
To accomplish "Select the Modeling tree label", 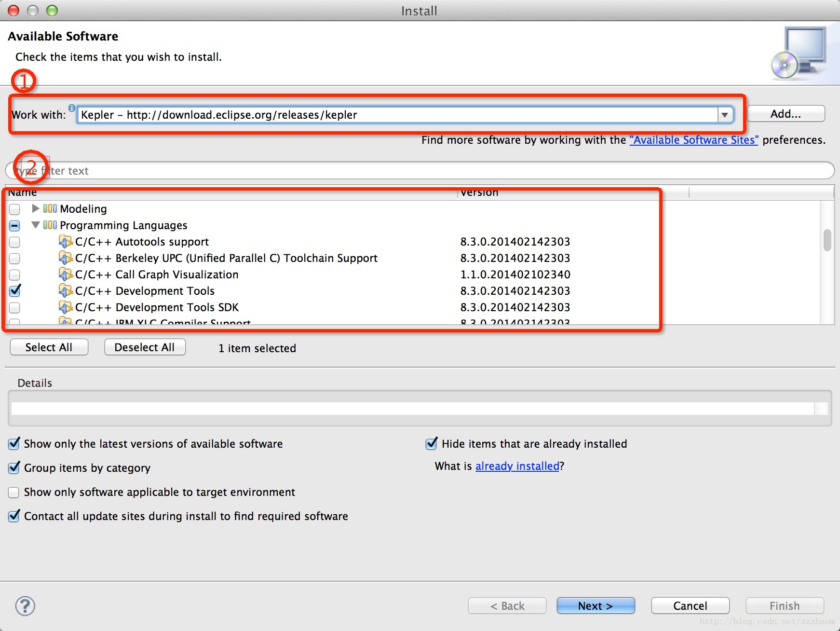I will (83, 209).
